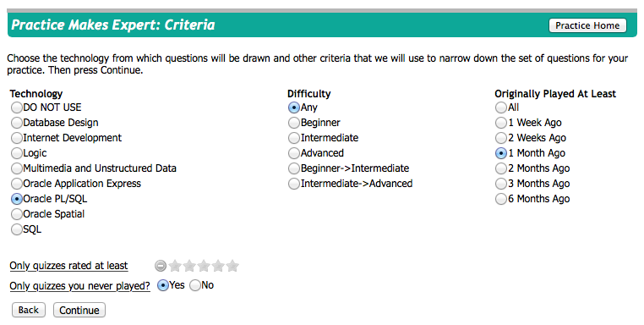Open Practice Home
Screen dimensions: 644x325
pos(587,25)
